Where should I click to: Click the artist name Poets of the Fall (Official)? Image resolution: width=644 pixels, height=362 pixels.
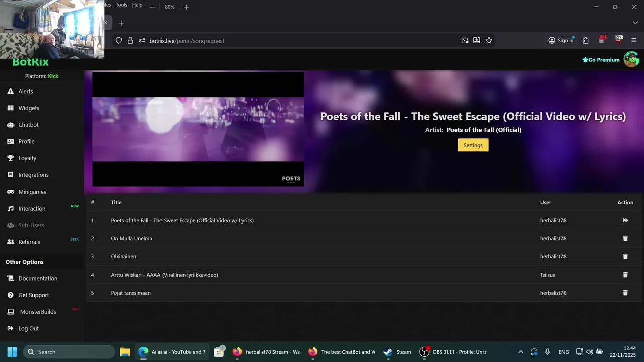pyautogui.click(x=484, y=130)
